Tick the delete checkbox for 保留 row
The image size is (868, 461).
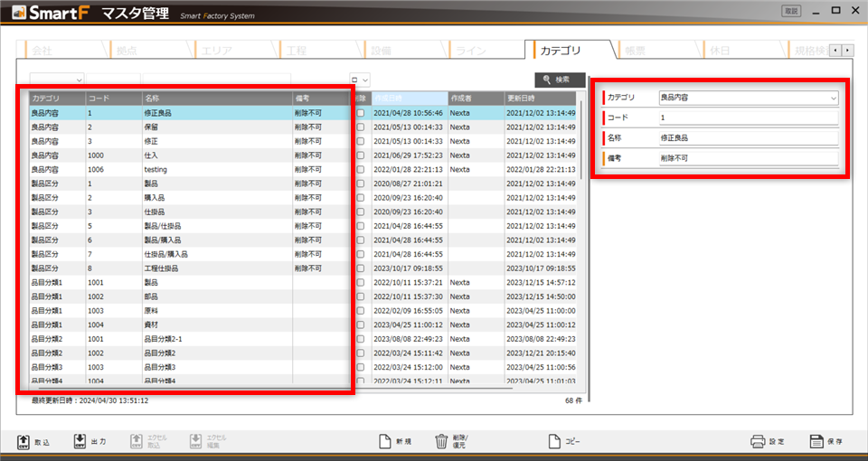pyautogui.click(x=361, y=127)
